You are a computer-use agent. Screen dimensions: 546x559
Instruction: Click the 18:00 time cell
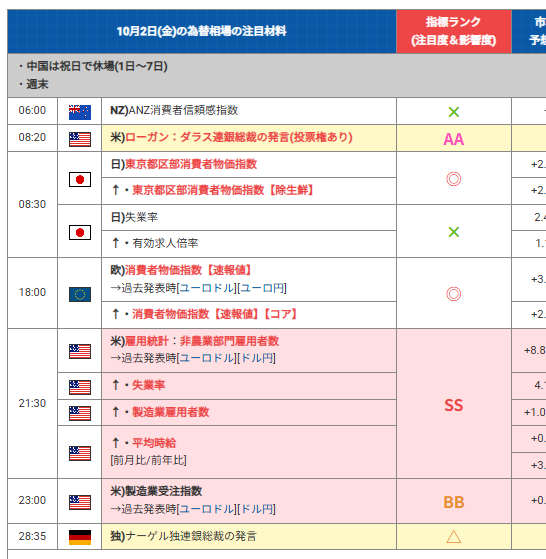[x=32, y=292]
